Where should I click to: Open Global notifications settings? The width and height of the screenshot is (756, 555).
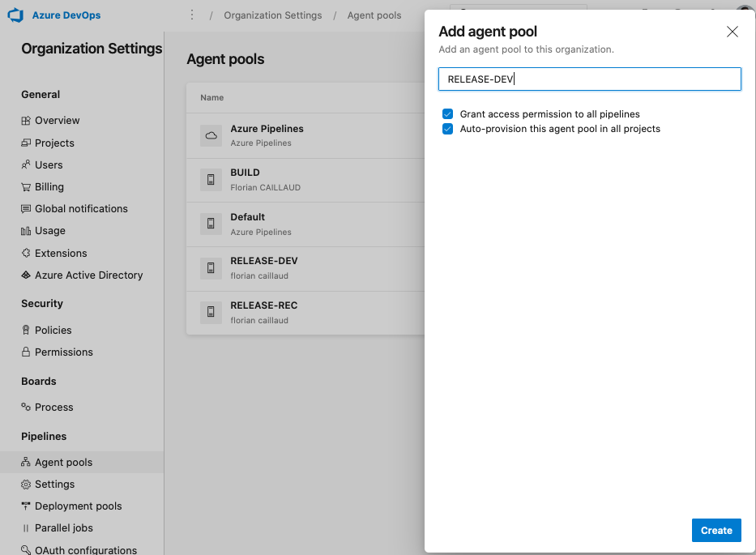point(81,209)
